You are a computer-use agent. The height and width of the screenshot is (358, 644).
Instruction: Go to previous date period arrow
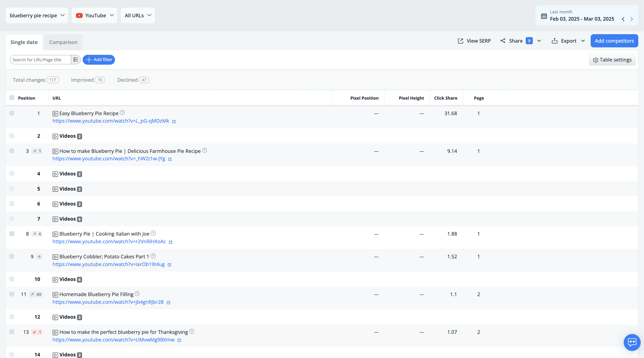pyautogui.click(x=623, y=19)
